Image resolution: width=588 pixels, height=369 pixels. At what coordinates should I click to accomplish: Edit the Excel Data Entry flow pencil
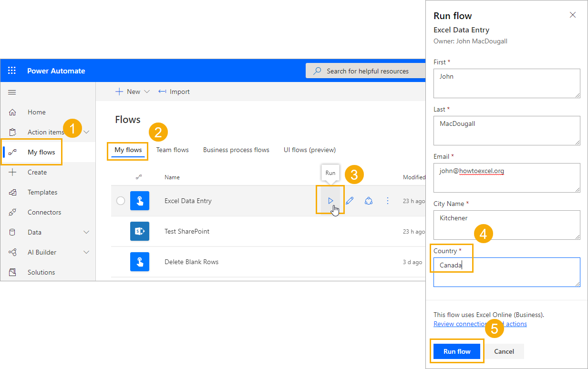350,201
